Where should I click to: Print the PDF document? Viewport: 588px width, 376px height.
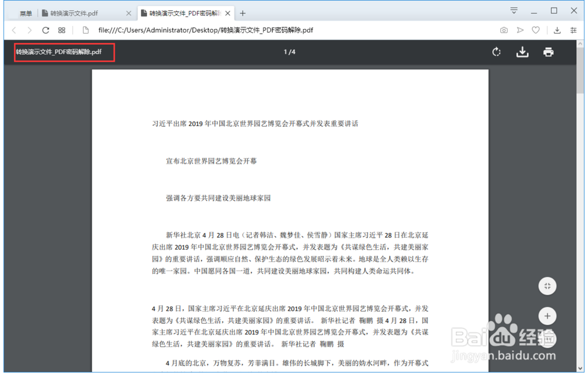548,52
